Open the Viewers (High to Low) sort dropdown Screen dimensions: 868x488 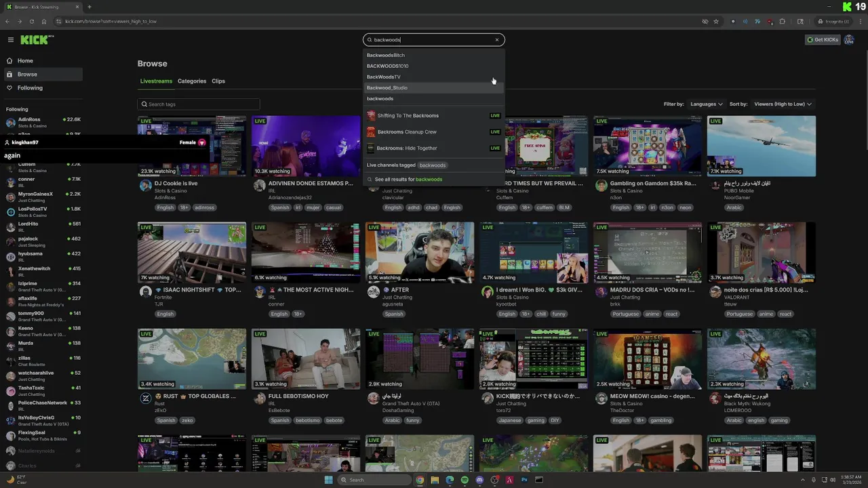pos(783,104)
